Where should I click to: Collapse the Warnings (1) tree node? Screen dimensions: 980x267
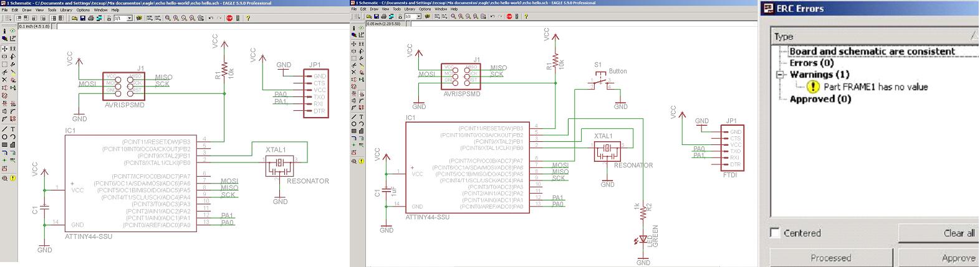pyautogui.click(x=779, y=75)
